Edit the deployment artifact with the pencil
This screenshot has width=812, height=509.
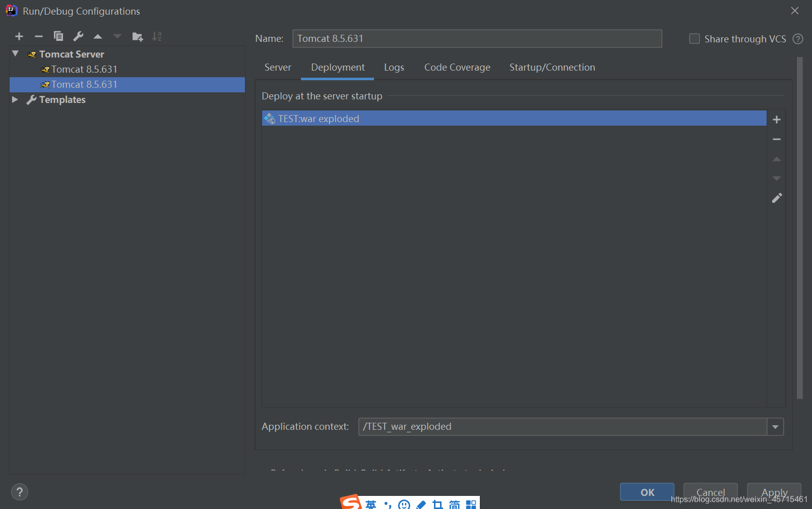click(777, 198)
